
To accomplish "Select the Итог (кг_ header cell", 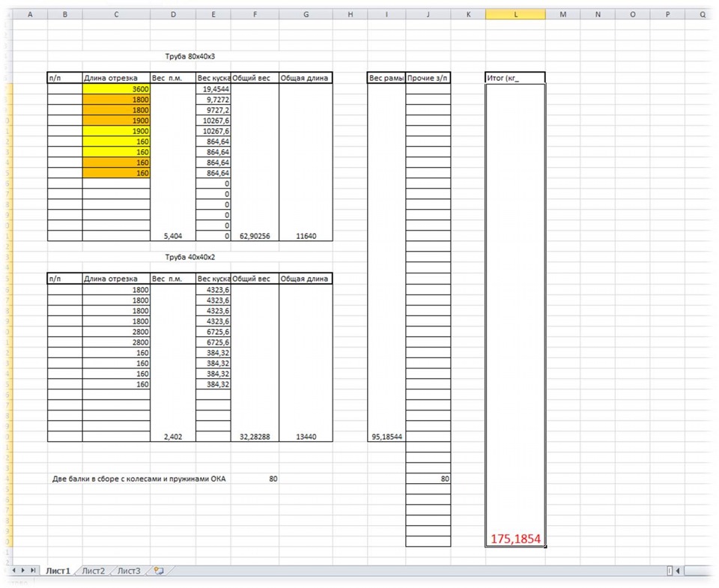I will pyautogui.click(x=515, y=78).
